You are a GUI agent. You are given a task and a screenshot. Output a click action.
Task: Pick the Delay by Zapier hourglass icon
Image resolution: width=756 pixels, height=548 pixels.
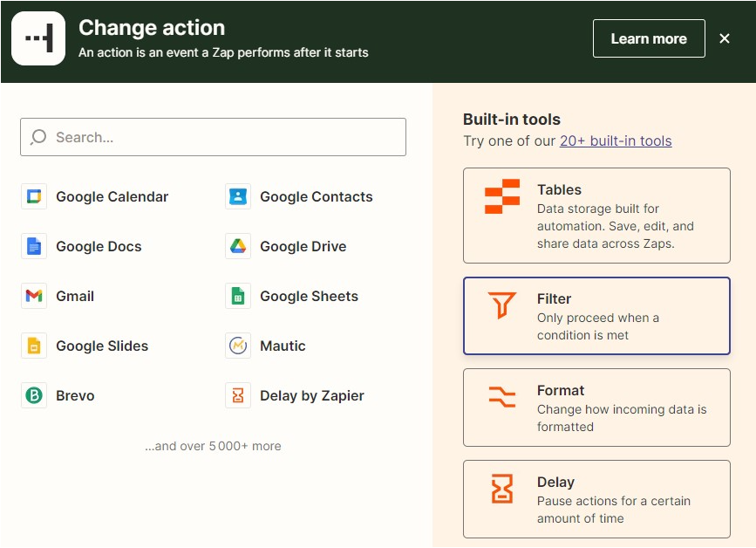pyautogui.click(x=238, y=395)
